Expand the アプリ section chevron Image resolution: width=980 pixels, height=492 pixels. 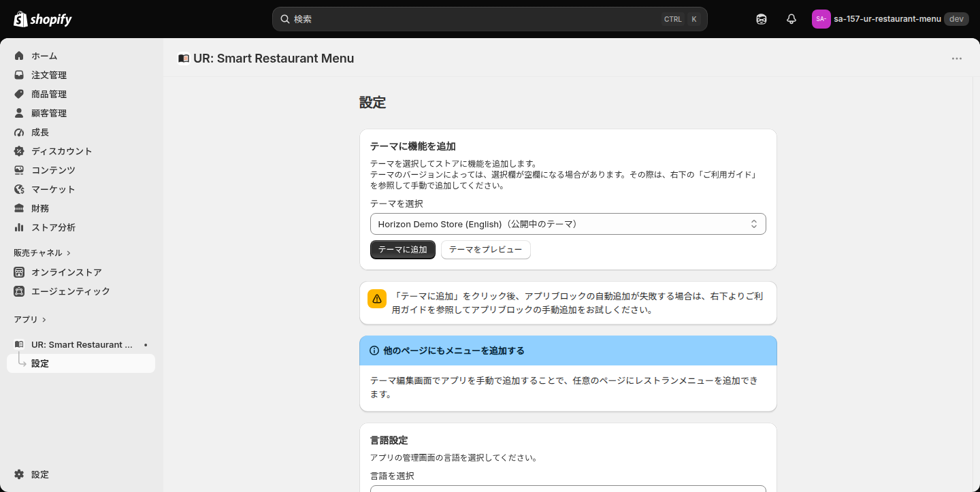pos(44,320)
